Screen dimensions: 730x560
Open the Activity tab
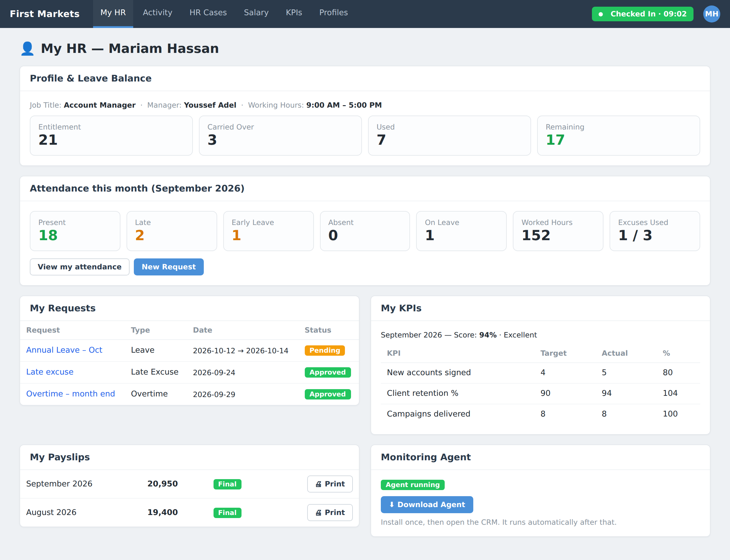[x=157, y=13]
